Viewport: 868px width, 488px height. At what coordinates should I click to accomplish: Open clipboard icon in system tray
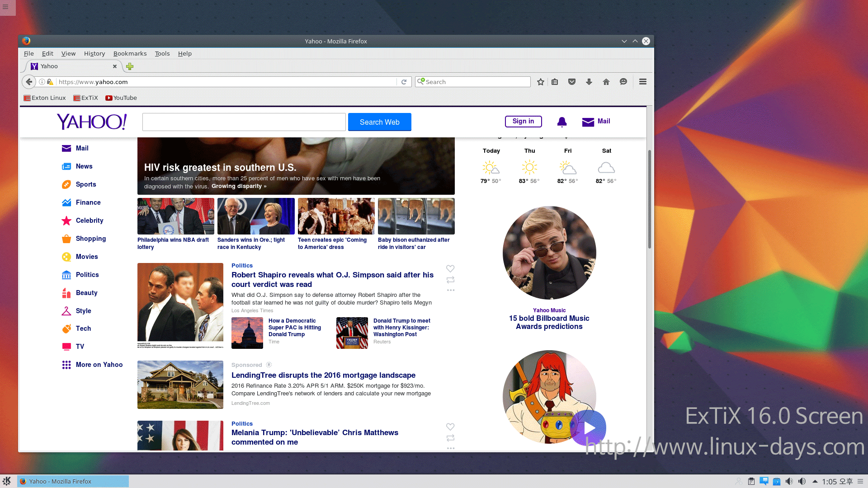(751, 481)
